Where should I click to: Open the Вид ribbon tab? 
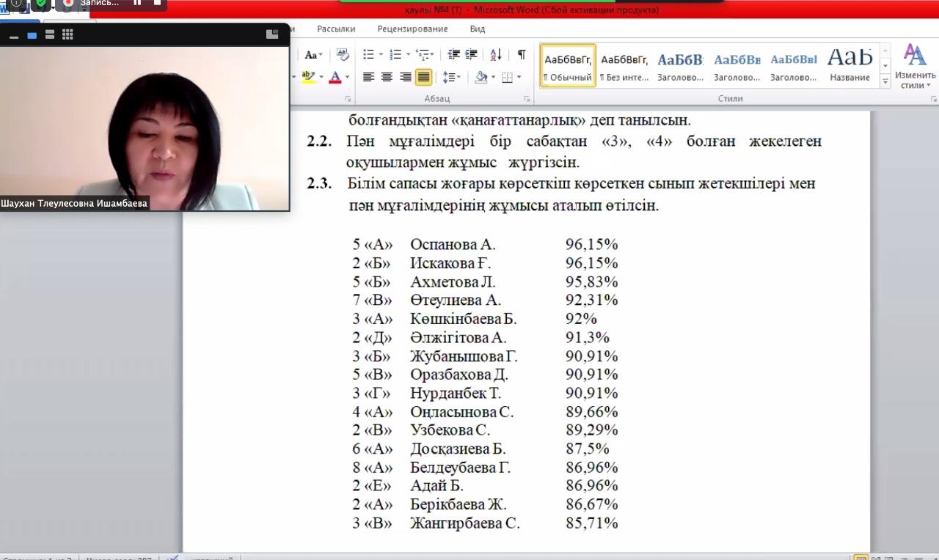478,29
